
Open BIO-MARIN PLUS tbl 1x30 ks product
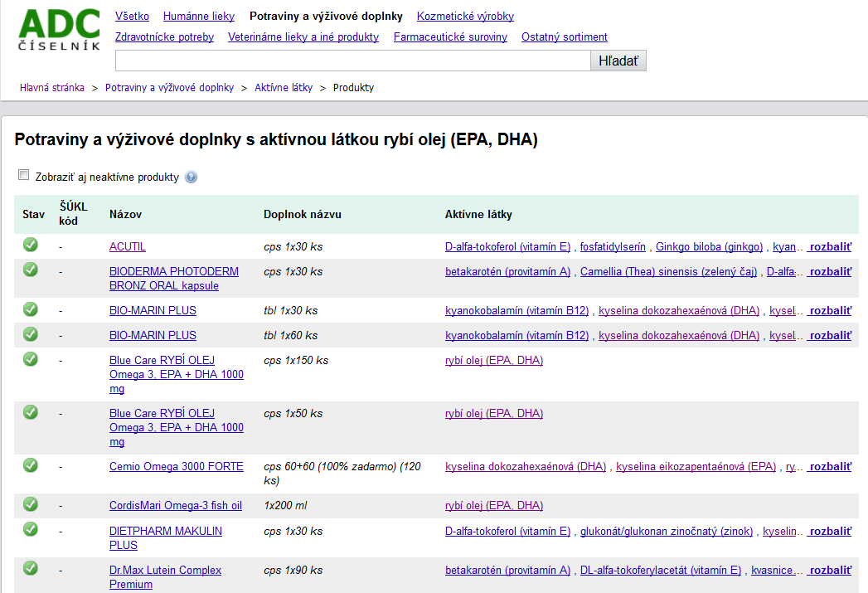tap(153, 311)
